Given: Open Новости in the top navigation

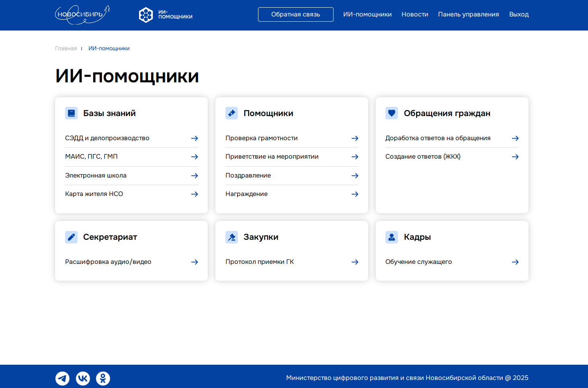Looking at the screenshot, I should 415,14.
